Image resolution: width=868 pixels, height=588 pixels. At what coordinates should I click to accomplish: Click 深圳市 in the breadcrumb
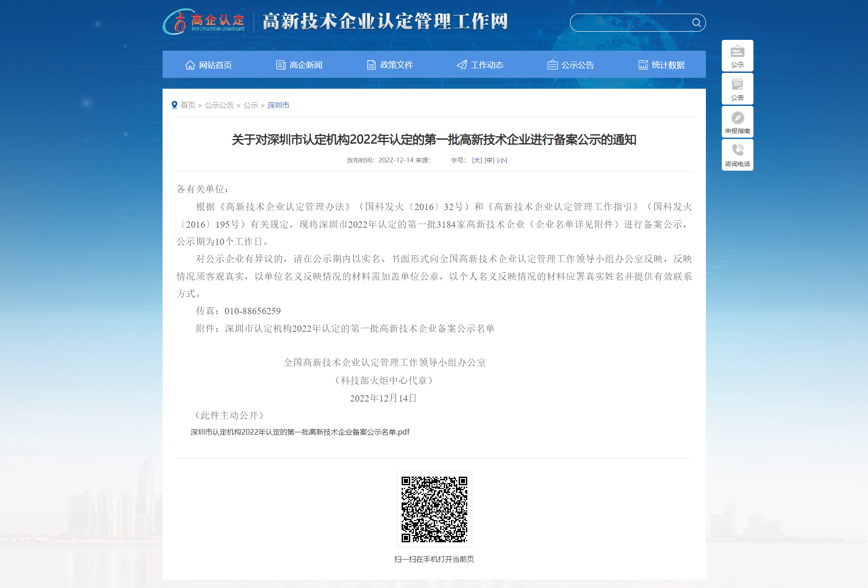(278, 105)
